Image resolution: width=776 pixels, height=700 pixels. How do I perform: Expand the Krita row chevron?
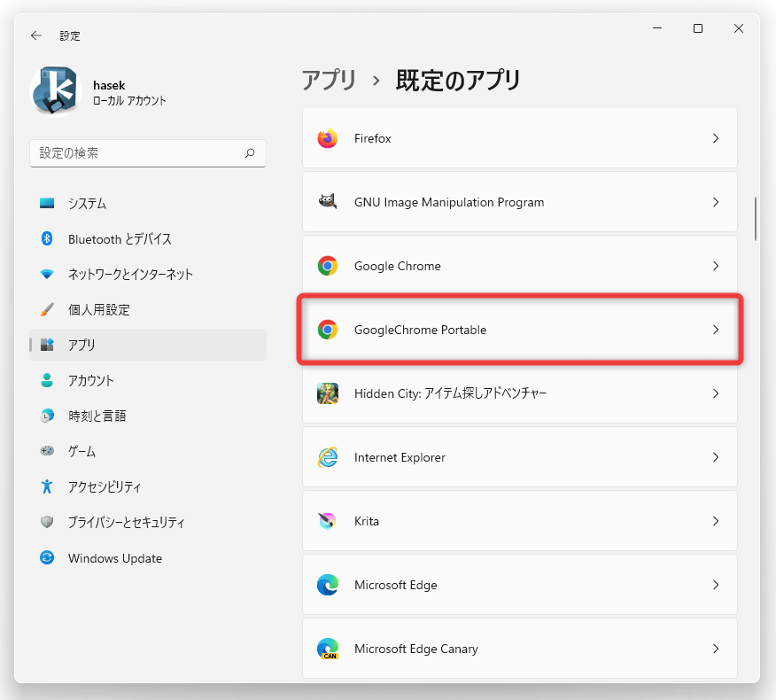716,521
